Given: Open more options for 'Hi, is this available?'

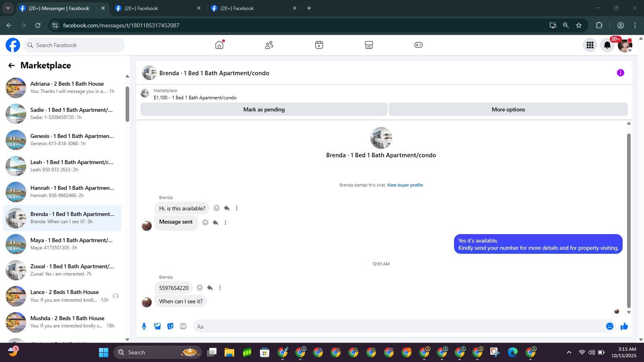Looking at the screenshot, I should (237, 208).
